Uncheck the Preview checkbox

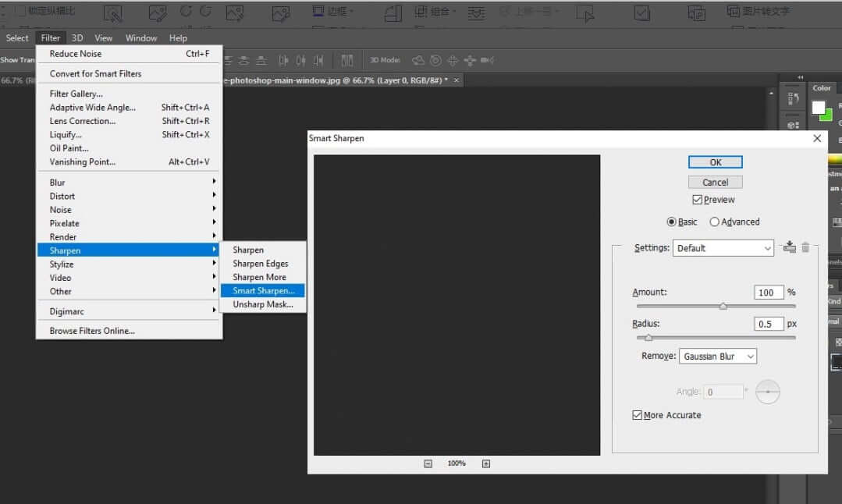pos(698,199)
